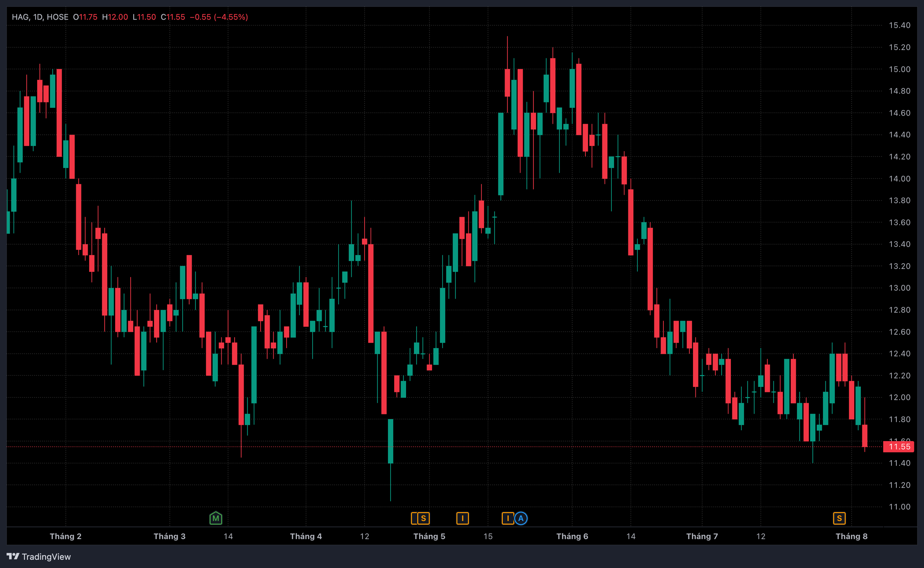Click the 12 date label after Tháng 4
Image resolution: width=924 pixels, height=568 pixels.
click(x=365, y=536)
